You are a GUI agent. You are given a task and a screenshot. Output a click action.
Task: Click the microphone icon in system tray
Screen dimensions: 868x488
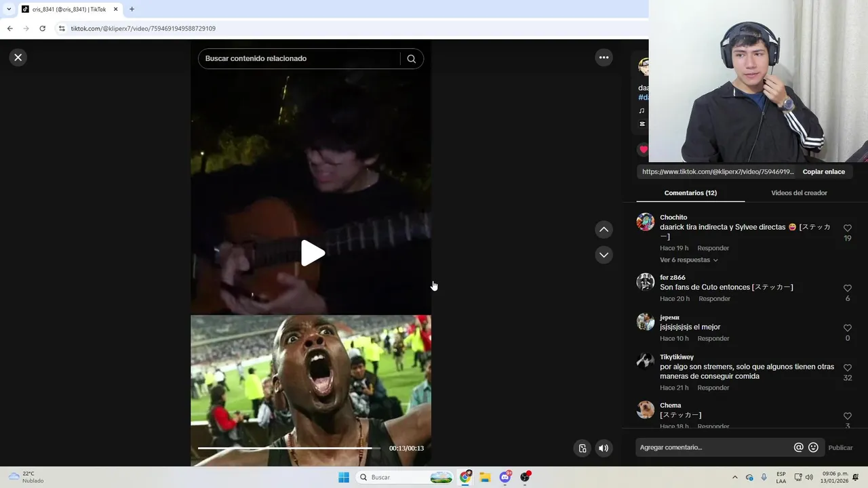pos(764,477)
